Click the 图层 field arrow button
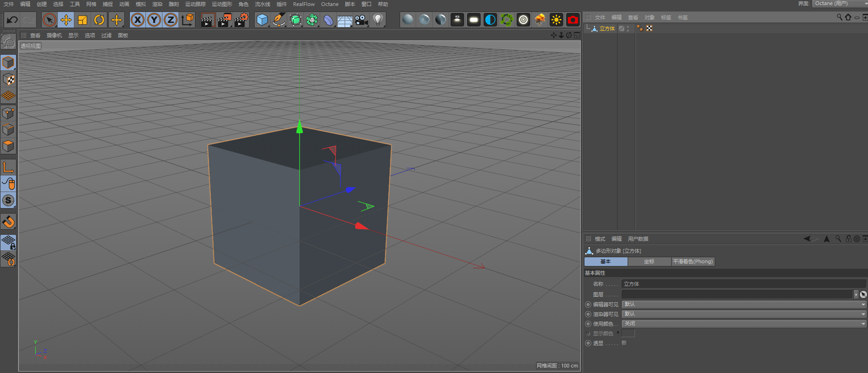This screenshot has width=868, height=373. (856, 294)
